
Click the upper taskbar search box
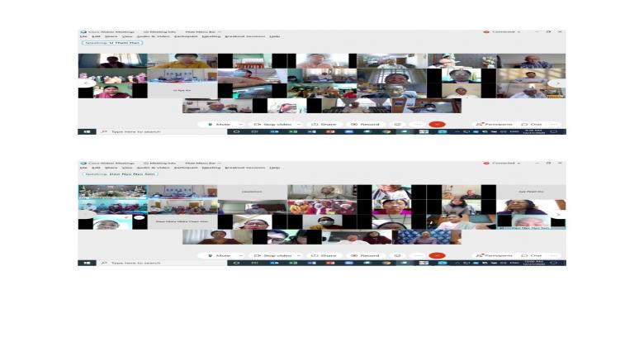click(x=132, y=131)
